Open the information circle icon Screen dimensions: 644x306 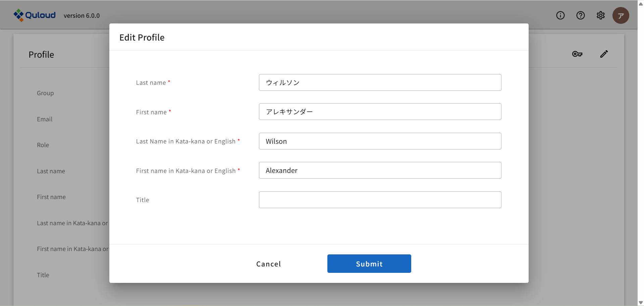[560, 15]
